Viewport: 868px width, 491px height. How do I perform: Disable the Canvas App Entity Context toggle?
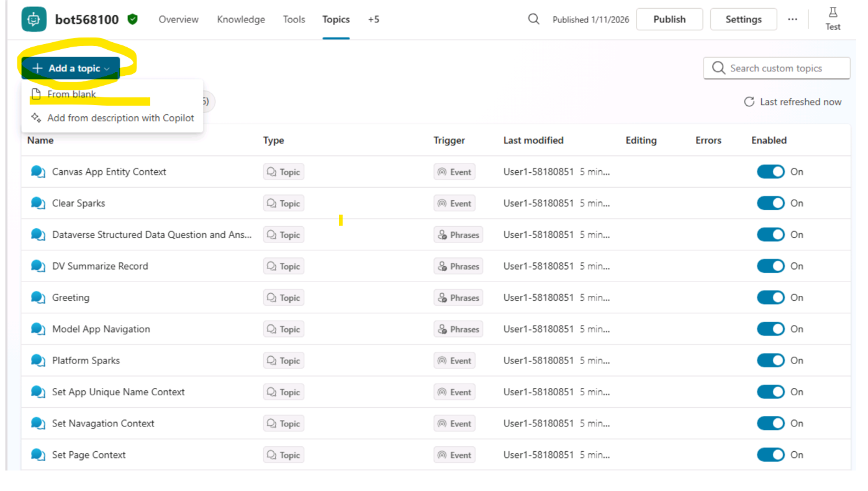pos(771,172)
